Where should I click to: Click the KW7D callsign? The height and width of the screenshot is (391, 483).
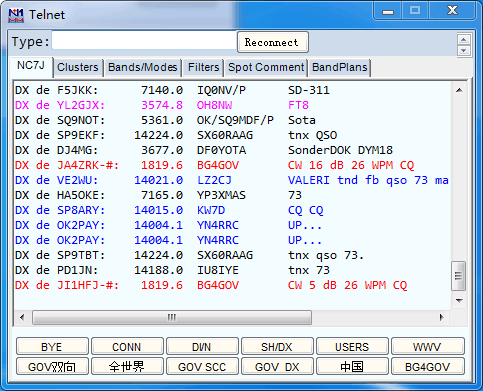211,210
